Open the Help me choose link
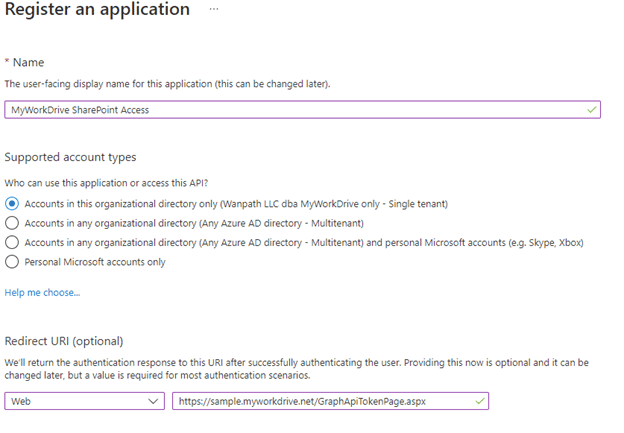624x433 pixels. point(42,292)
